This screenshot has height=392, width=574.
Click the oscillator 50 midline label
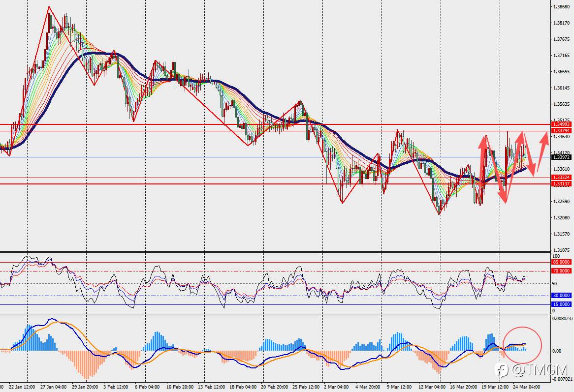[555, 283]
